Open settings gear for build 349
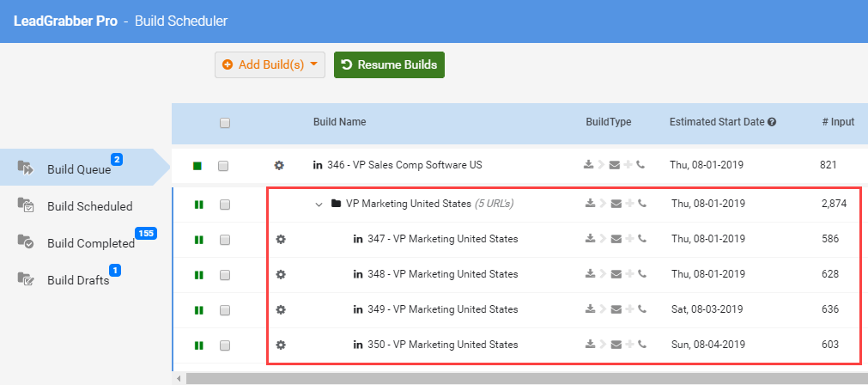 tap(281, 309)
